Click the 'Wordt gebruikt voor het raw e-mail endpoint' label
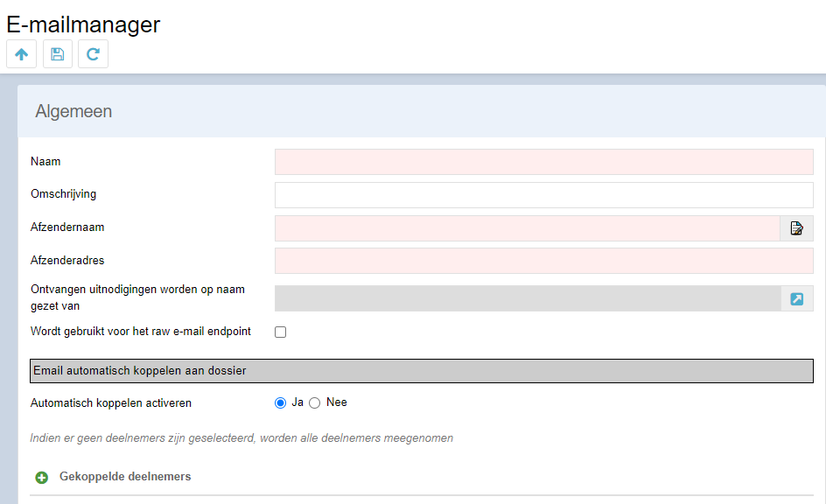 (x=141, y=332)
